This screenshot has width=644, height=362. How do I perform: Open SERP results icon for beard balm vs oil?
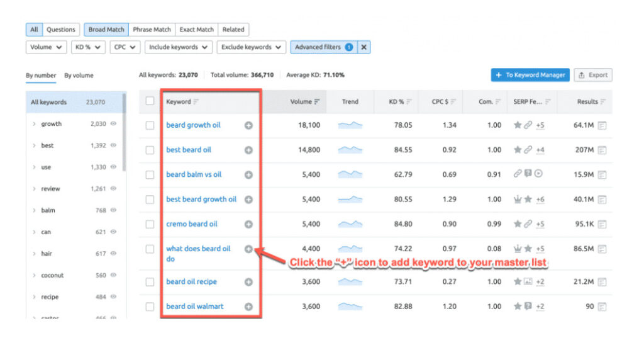[602, 175]
